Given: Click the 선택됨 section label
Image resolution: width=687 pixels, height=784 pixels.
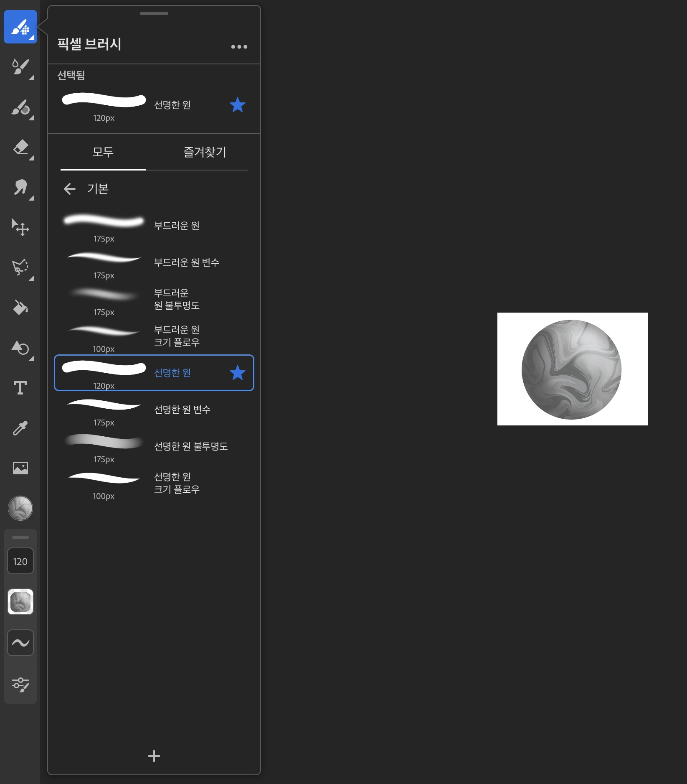Looking at the screenshot, I should 71,75.
